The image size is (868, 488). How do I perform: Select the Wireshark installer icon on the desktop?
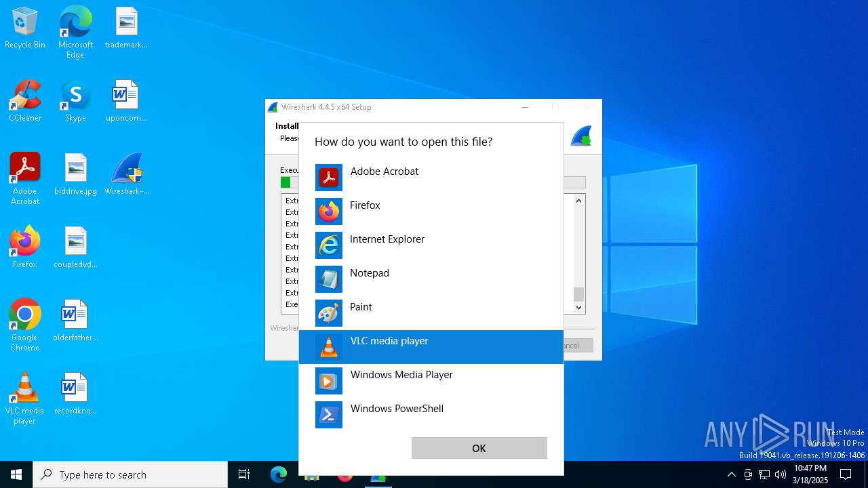tap(126, 174)
